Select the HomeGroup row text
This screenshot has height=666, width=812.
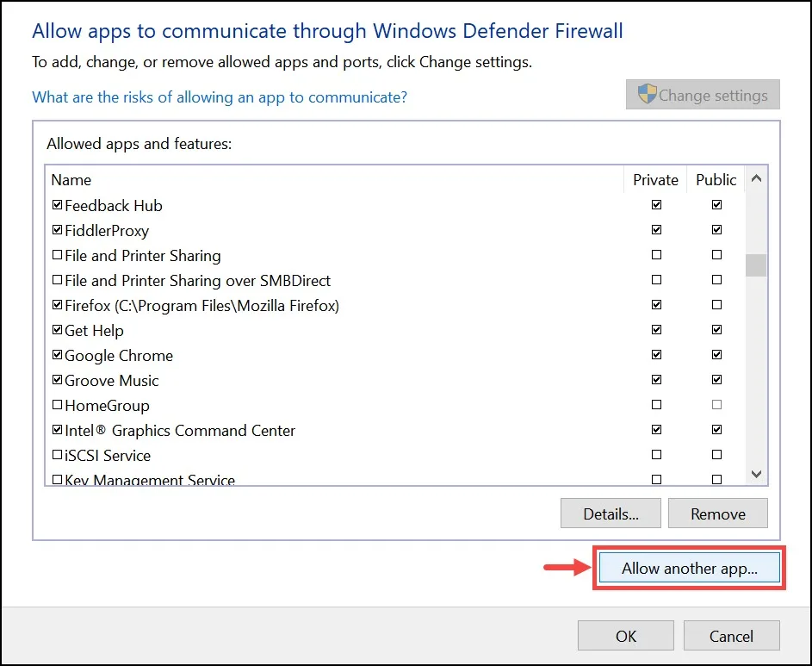(107, 405)
